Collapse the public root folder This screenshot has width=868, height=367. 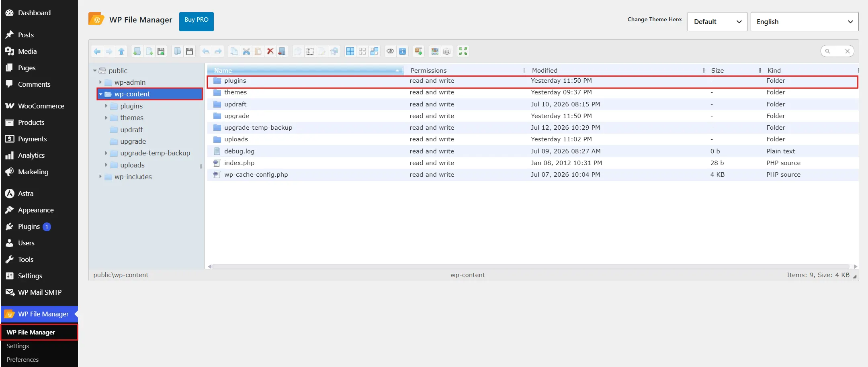click(x=95, y=71)
